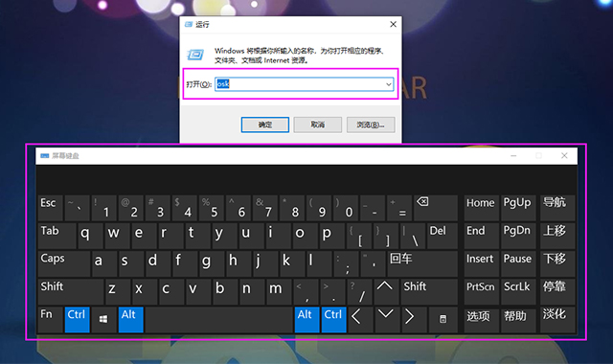This screenshot has height=364, width=613.
Task: Toggle the Caps lock key
Action: point(64,264)
